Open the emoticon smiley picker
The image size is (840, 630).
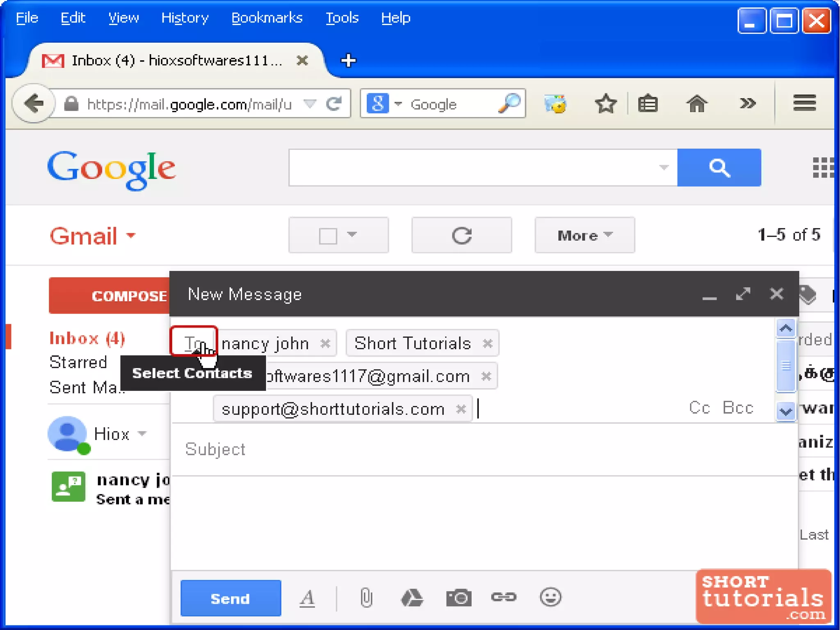(x=550, y=597)
